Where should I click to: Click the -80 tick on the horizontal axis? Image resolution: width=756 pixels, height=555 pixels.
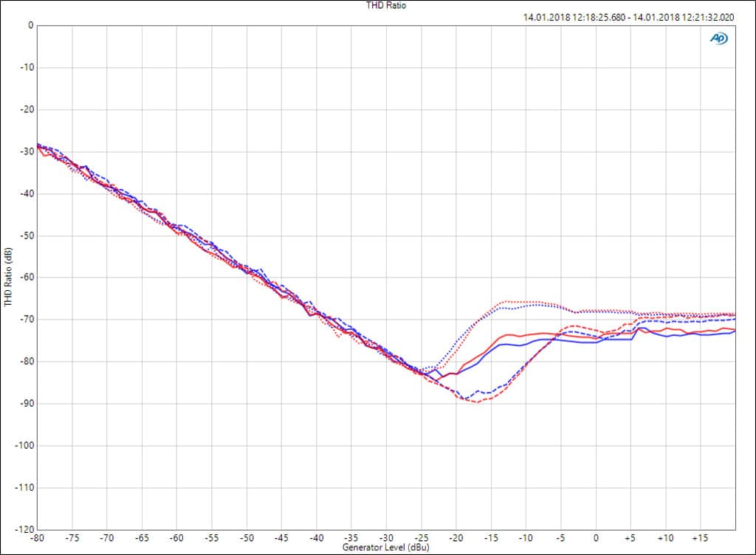(37, 538)
